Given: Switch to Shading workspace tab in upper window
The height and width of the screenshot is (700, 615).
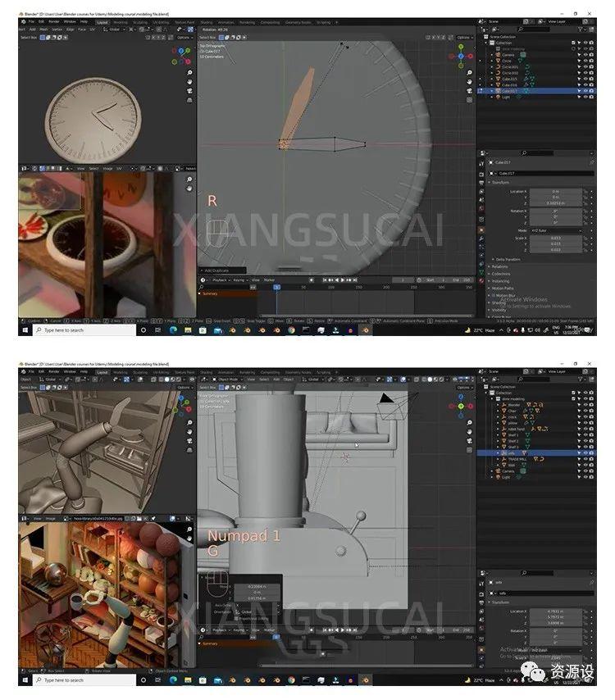Looking at the screenshot, I should (207, 22).
